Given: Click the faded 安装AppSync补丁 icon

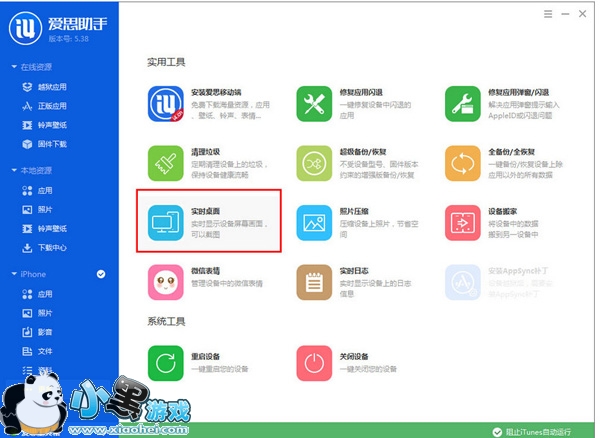Looking at the screenshot, I should [462, 282].
